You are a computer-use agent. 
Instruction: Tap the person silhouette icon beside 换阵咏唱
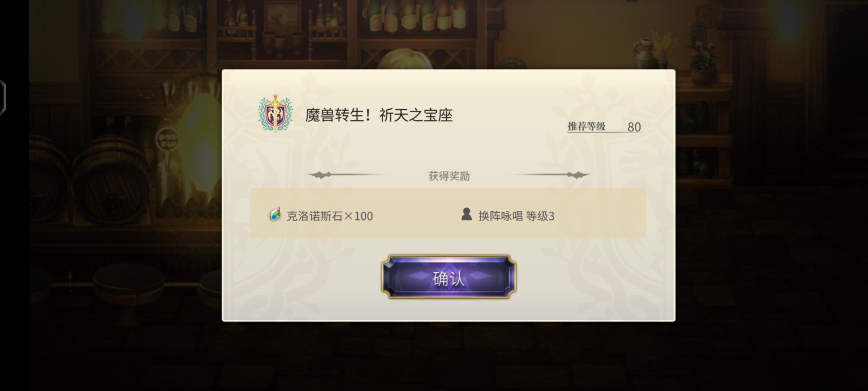coord(467,214)
